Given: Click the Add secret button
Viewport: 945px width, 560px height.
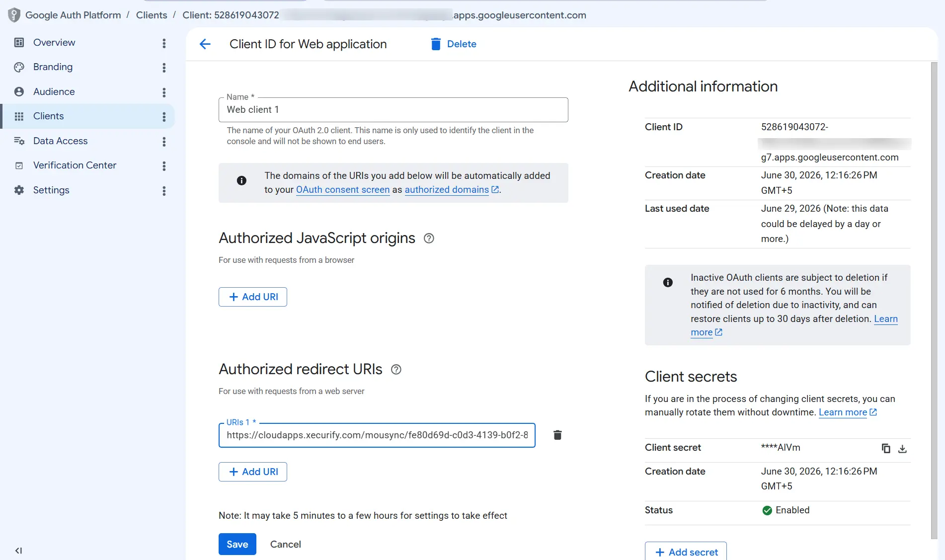Looking at the screenshot, I should [x=686, y=551].
